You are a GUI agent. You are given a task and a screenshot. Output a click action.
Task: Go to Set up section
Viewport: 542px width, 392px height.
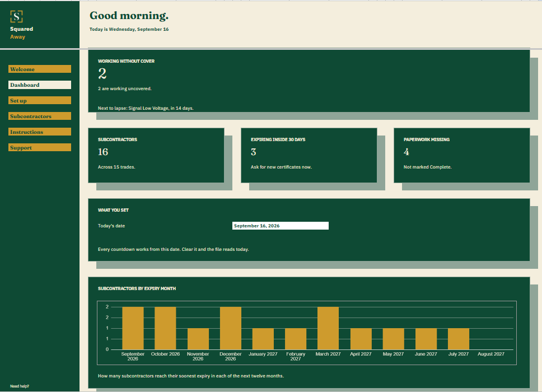[x=40, y=101]
